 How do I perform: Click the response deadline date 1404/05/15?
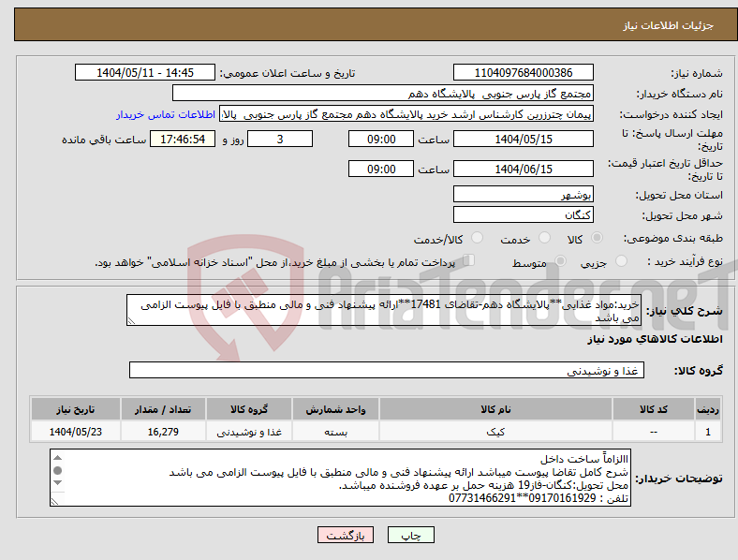523,140
